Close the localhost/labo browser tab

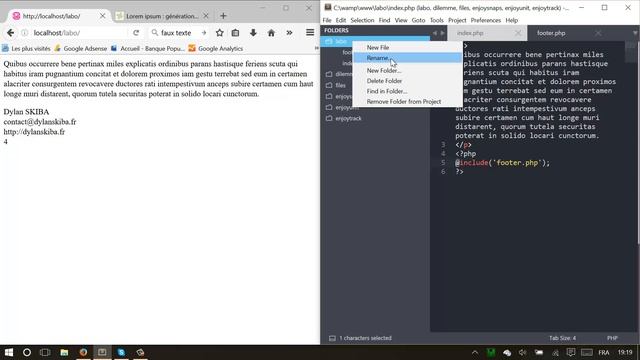pyautogui.click(x=102, y=16)
